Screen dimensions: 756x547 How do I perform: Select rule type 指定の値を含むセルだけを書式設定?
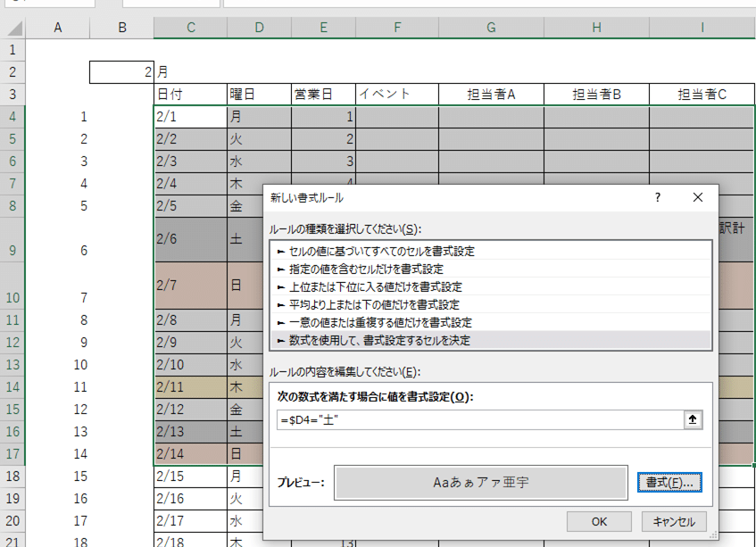pyautogui.click(x=491, y=269)
